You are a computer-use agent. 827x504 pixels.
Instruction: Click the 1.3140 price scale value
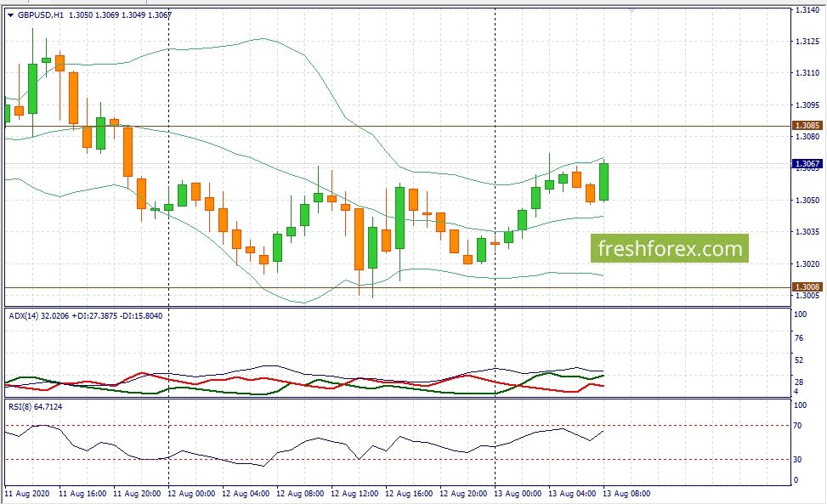(x=807, y=9)
